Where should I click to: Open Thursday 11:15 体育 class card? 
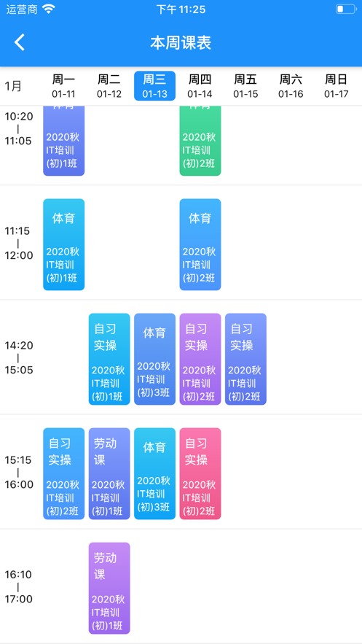click(x=200, y=245)
